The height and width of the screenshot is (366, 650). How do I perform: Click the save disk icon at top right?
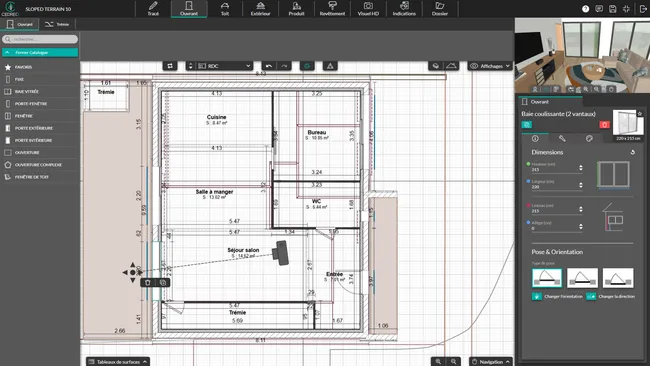tap(613, 9)
